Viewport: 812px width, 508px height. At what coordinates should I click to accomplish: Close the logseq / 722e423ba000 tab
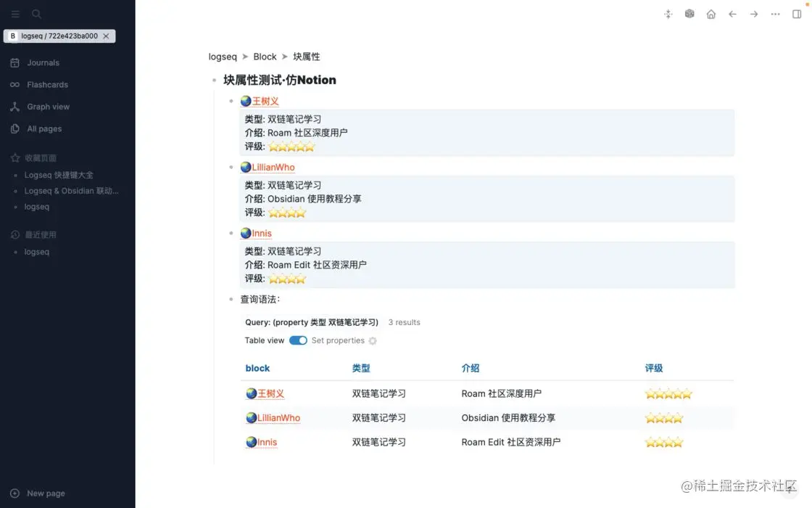tap(106, 36)
